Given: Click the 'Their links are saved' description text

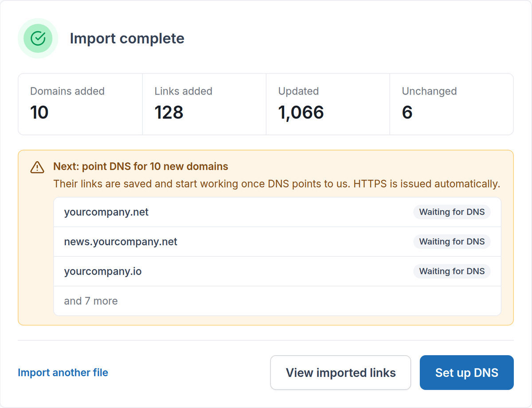Looking at the screenshot, I should coord(277,184).
